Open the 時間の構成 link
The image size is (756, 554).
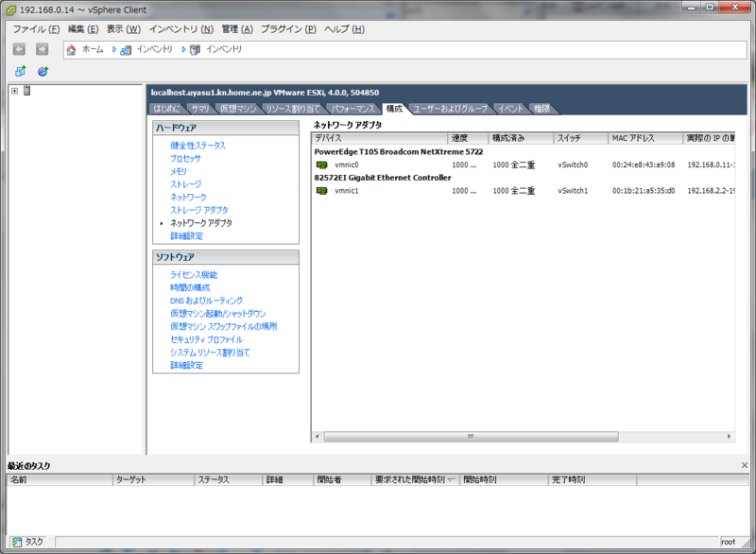click(190, 287)
